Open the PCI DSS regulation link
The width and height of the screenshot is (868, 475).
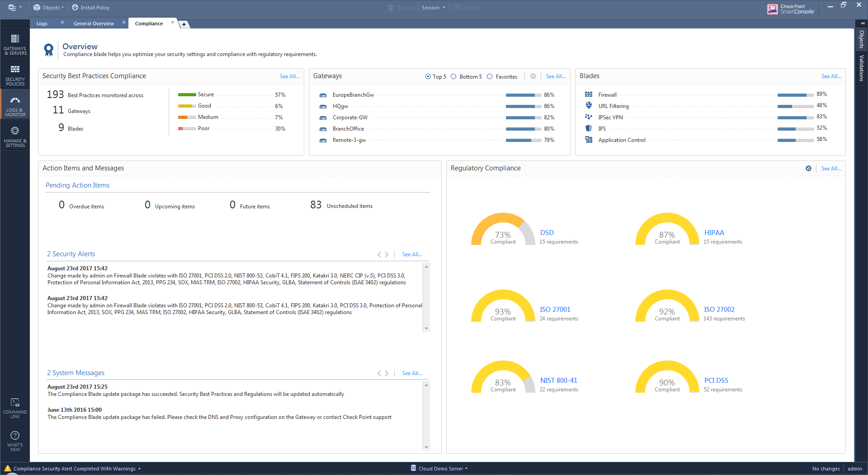716,381
